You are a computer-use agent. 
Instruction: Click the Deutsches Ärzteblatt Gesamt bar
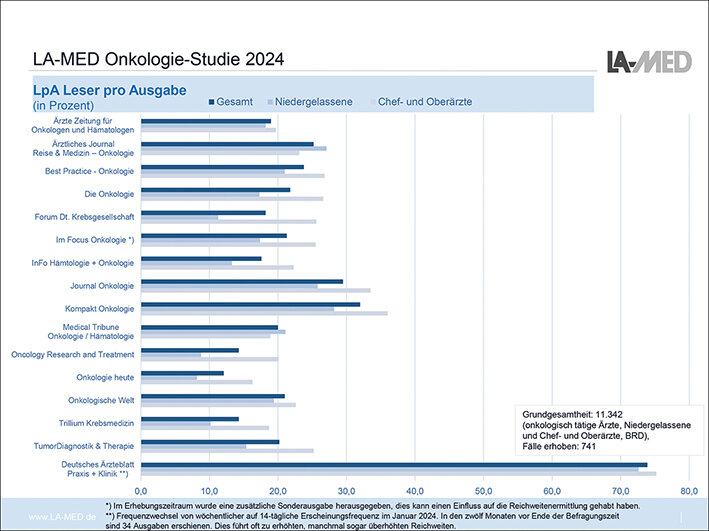pyautogui.click(x=394, y=464)
